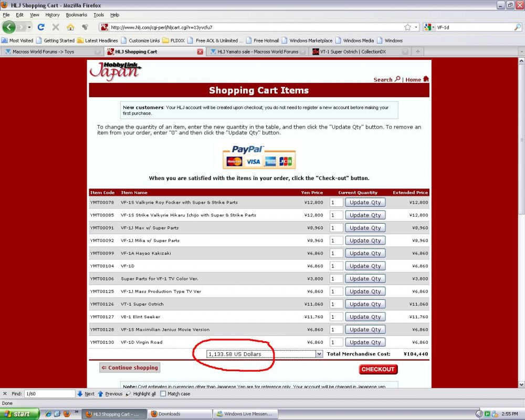Open the list all tabs dropdown
525x420 pixels.
[521, 51]
